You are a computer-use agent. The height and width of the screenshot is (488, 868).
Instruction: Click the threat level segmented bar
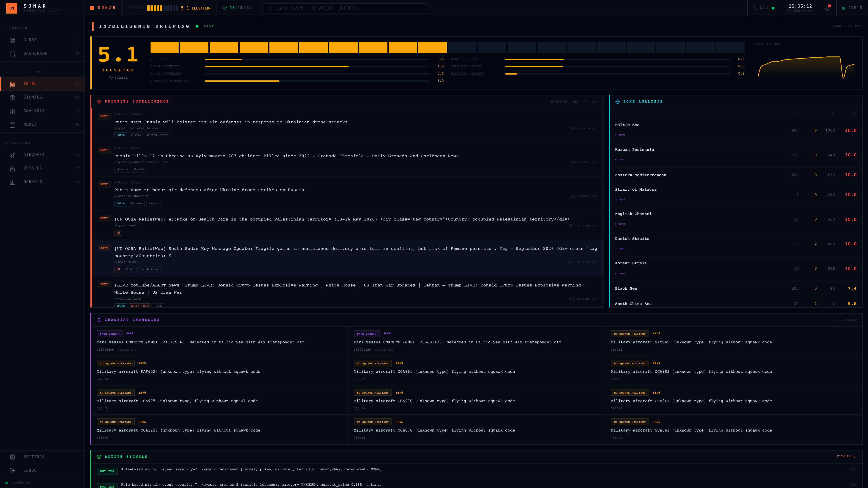coord(447,47)
